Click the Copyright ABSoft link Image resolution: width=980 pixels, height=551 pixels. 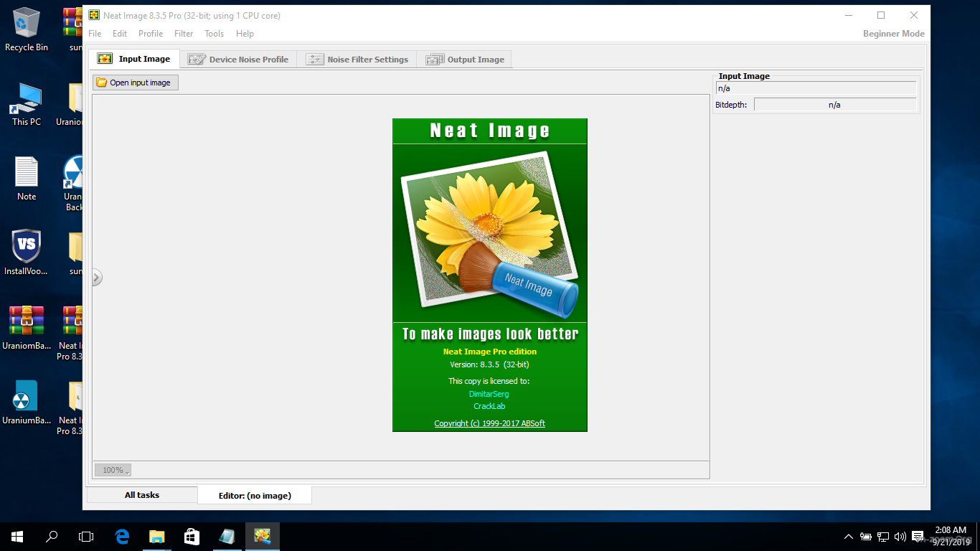pos(489,423)
